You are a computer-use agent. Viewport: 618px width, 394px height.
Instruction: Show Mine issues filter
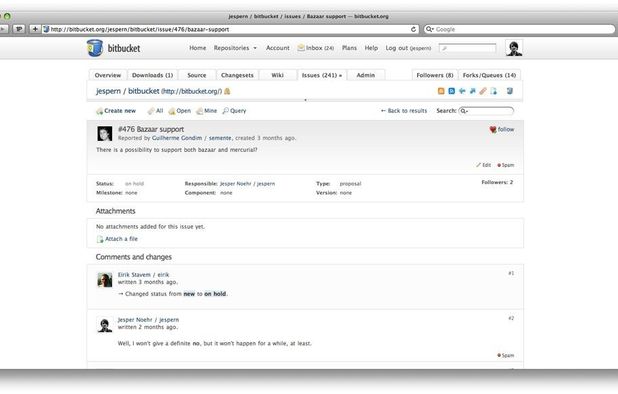(207, 111)
